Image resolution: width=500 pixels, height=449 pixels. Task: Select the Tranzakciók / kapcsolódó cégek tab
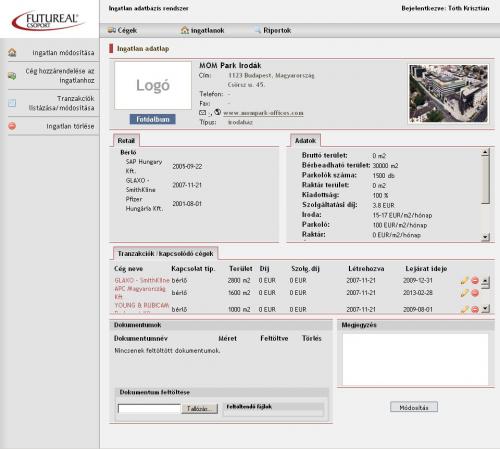[x=165, y=254]
